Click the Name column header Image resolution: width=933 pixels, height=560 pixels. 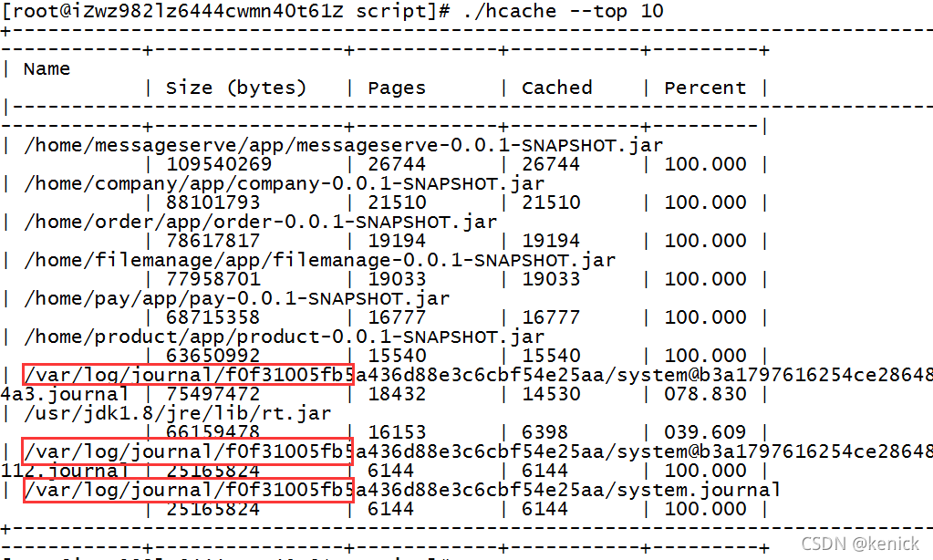pos(46,68)
